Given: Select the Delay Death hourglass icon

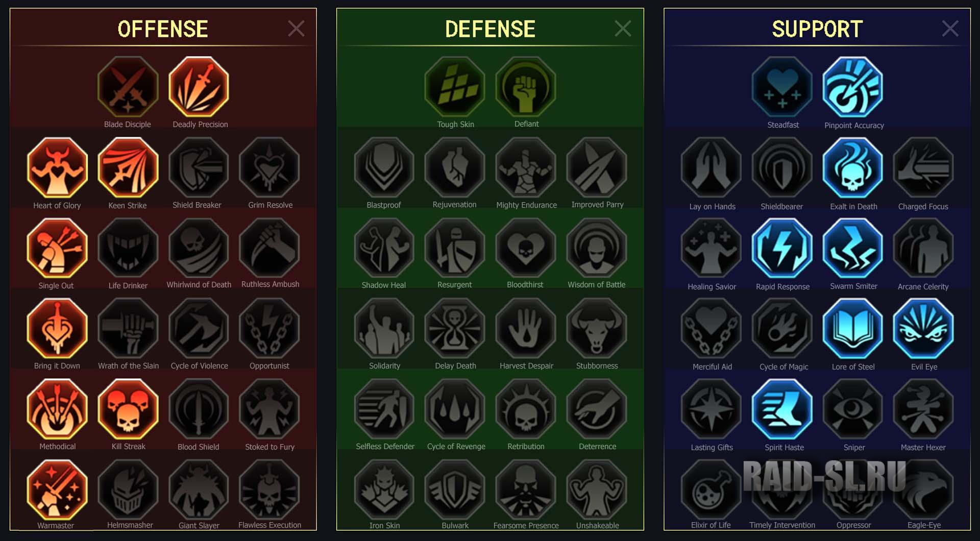Looking at the screenshot, I should 455,329.
